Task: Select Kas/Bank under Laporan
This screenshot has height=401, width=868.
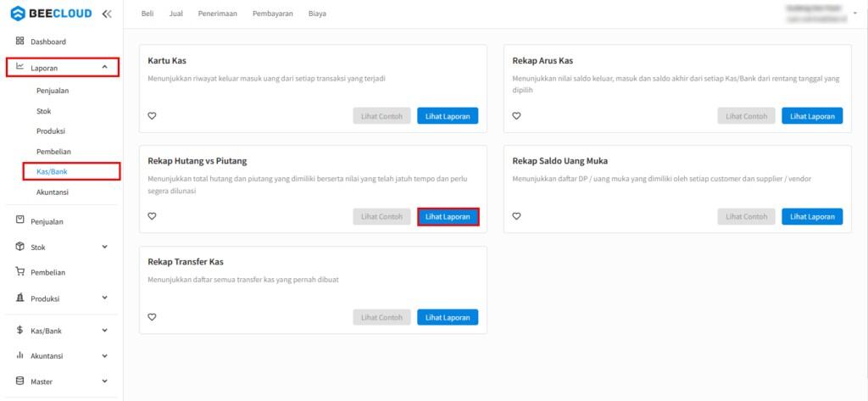Action: coord(52,172)
